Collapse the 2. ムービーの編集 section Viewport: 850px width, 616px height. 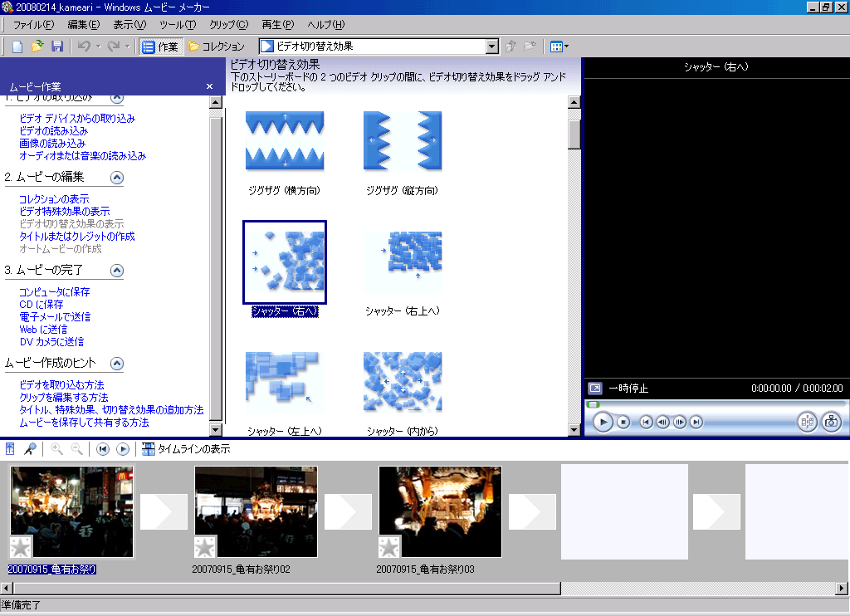pyautogui.click(x=117, y=177)
